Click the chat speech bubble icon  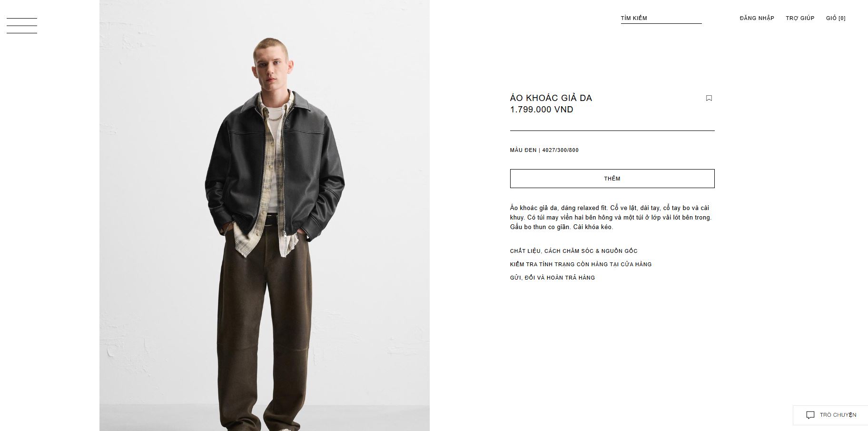pos(810,415)
